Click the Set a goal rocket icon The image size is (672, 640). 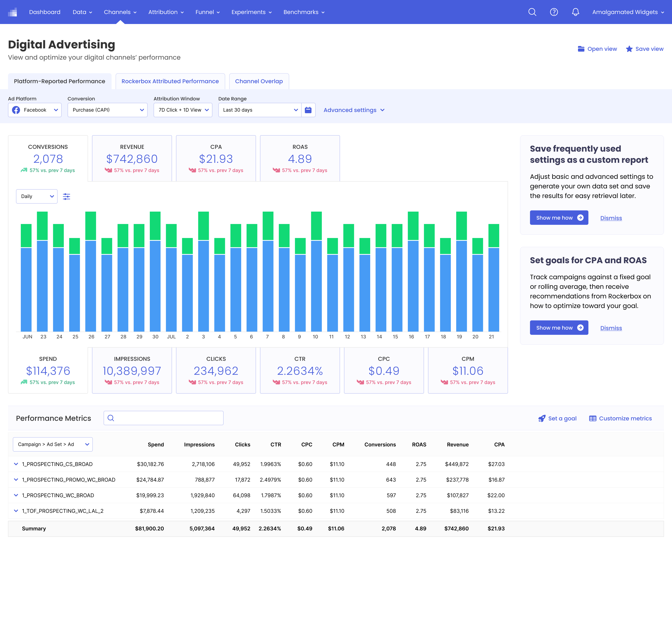coord(542,418)
